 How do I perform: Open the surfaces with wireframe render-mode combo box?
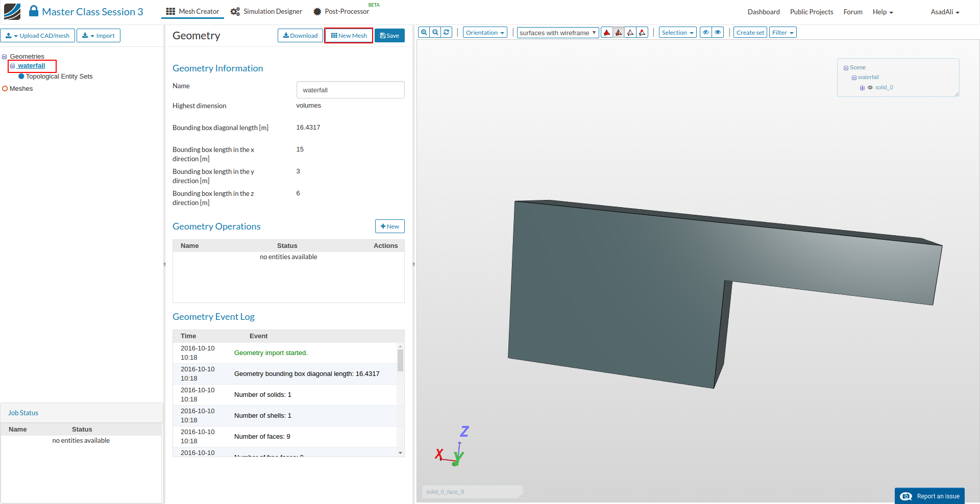pos(557,33)
